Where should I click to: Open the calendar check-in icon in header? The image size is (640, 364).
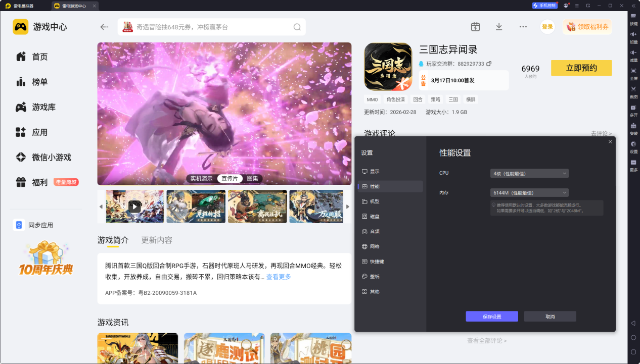[x=475, y=27]
